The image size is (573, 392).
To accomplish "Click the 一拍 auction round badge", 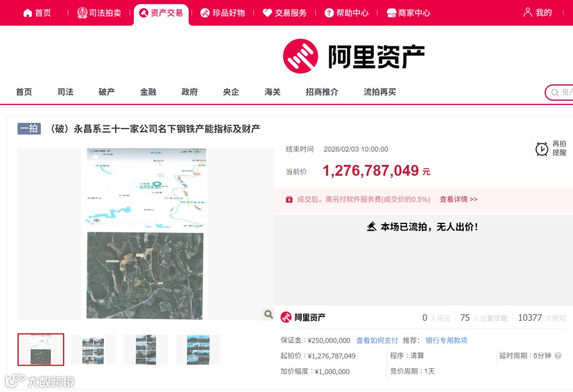I will 29,128.
